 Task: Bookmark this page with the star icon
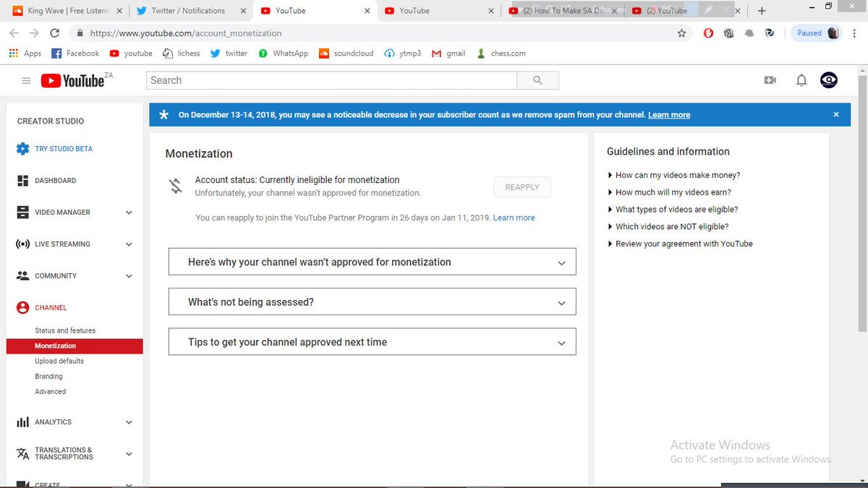681,33
